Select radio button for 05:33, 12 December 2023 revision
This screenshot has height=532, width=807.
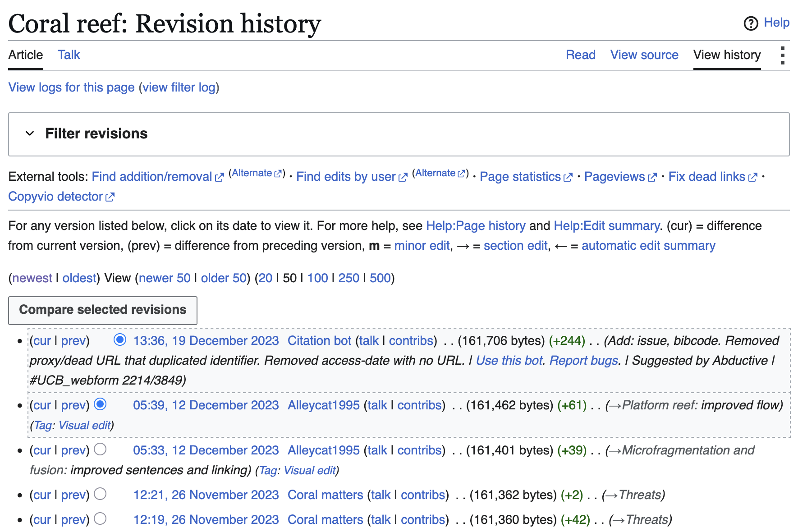(x=100, y=449)
